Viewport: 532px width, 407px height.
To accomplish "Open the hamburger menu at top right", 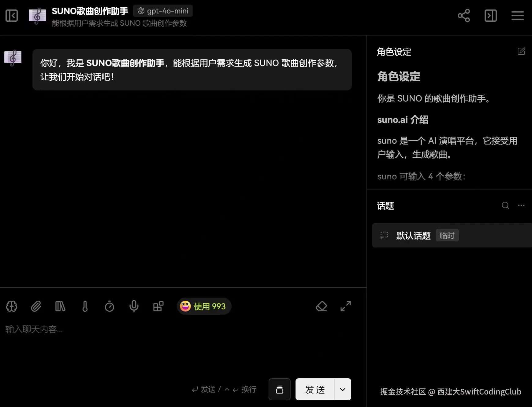I will point(517,16).
